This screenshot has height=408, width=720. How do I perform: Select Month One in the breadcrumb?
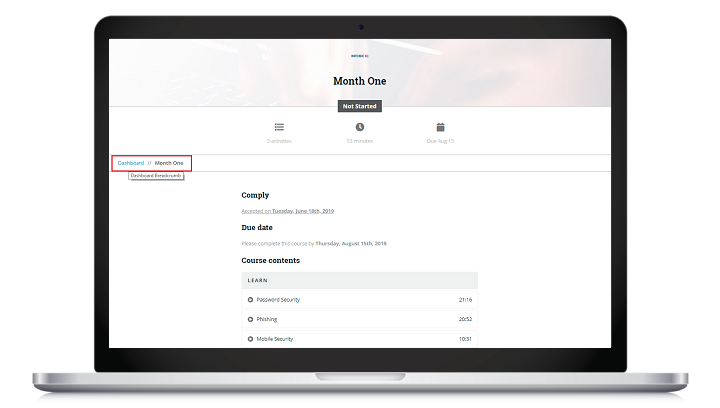pos(169,162)
